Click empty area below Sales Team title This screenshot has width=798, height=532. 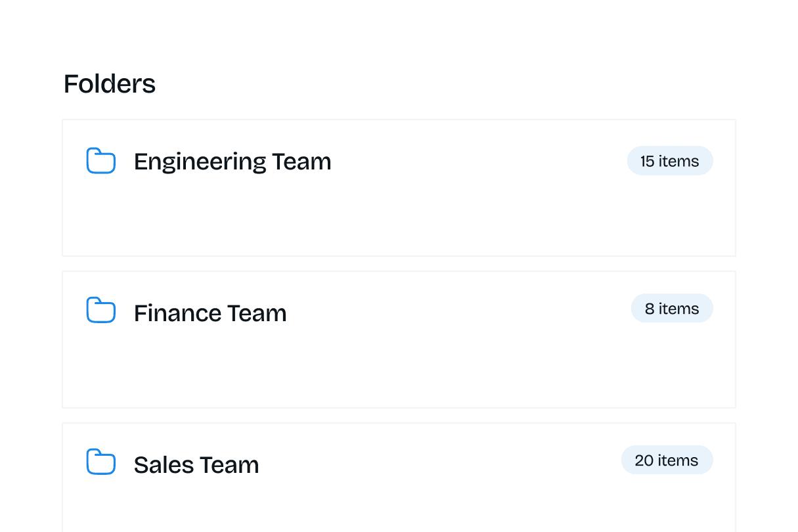[x=394, y=509]
